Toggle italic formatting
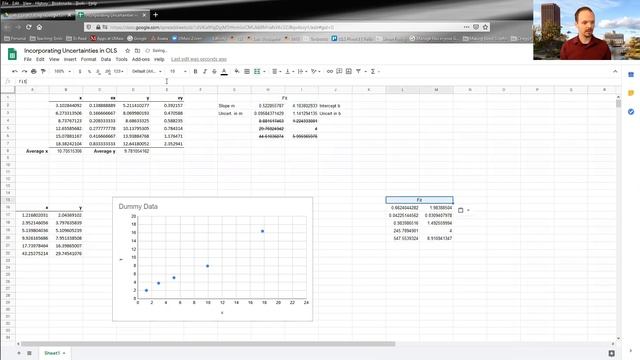Viewport: 640px width, 360px height. (204, 71)
